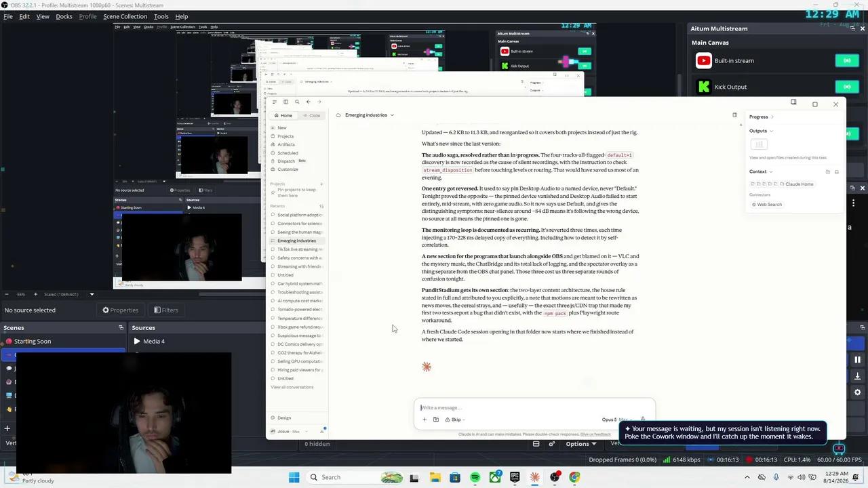Click the folder icon in message box
868x488 pixels.
point(435,420)
